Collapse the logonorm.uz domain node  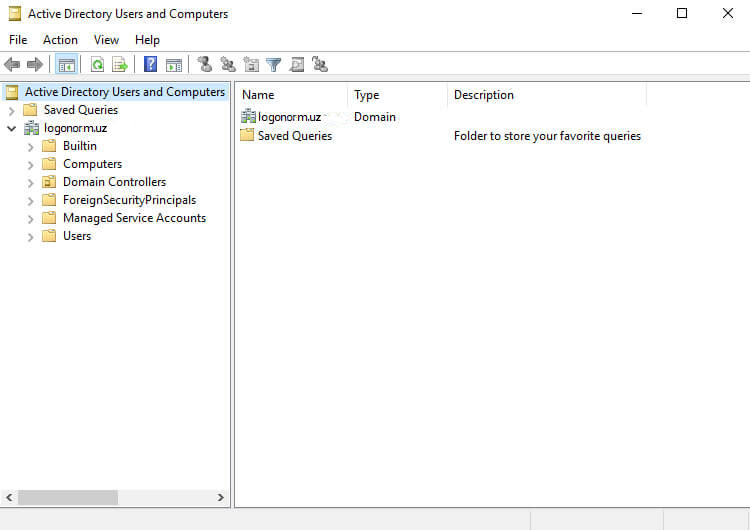coord(11,128)
